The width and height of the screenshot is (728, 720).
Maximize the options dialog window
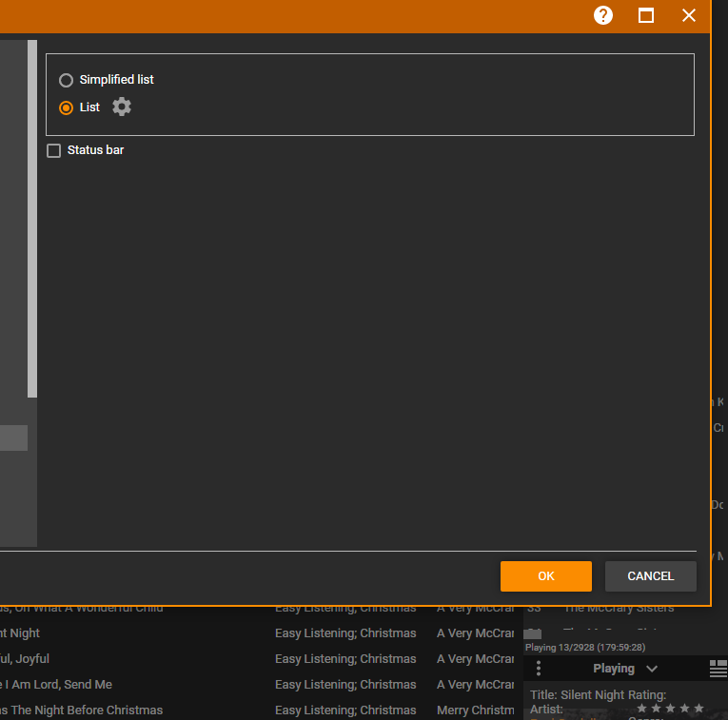pos(646,15)
